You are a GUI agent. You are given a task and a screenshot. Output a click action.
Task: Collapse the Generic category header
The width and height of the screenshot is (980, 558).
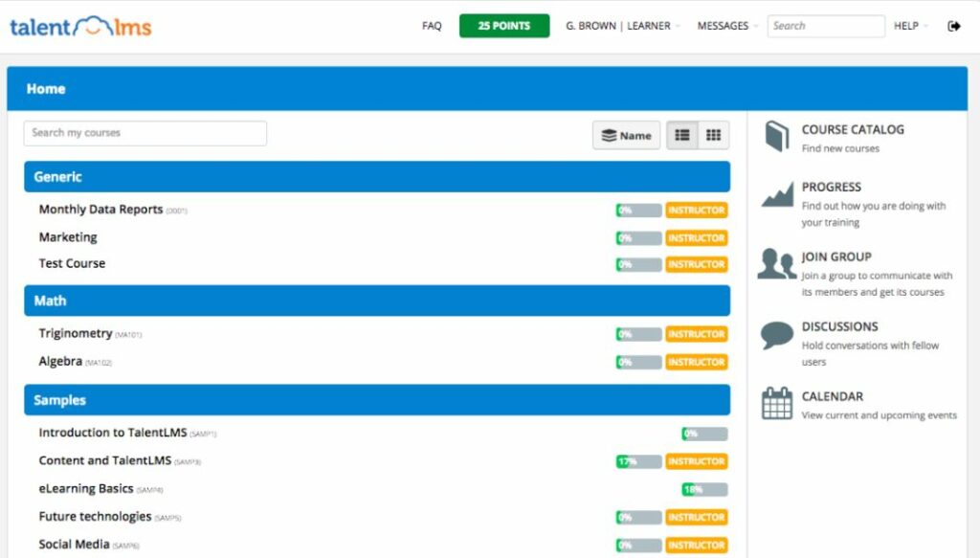coord(377,177)
